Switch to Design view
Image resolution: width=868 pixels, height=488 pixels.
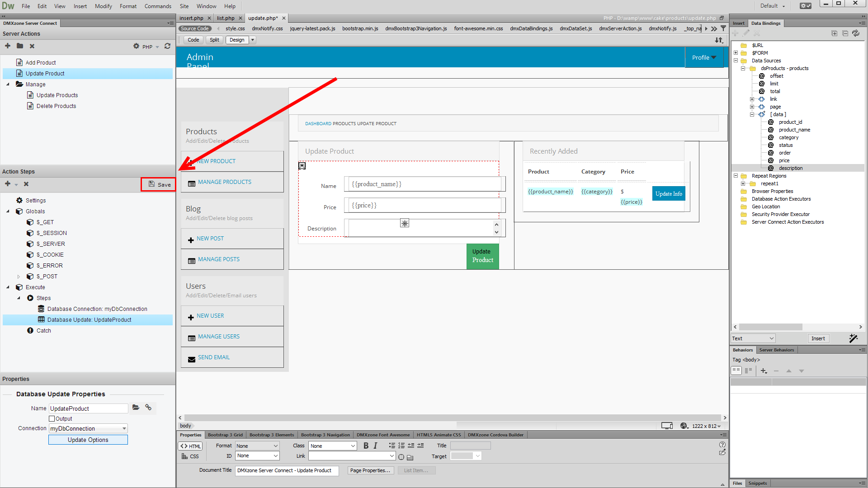pyautogui.click(x=237, y=40)
